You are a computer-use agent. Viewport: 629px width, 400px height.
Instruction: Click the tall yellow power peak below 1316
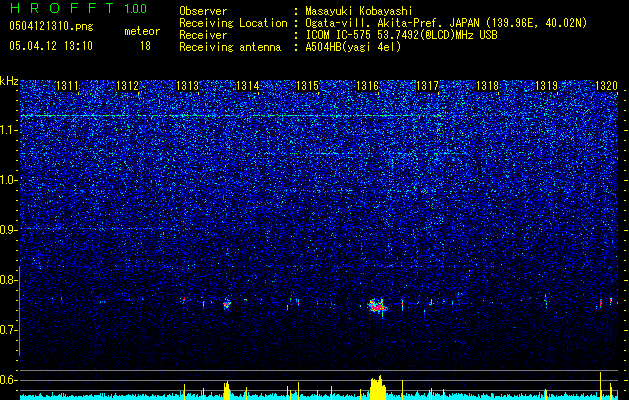[x=377, y=388]
